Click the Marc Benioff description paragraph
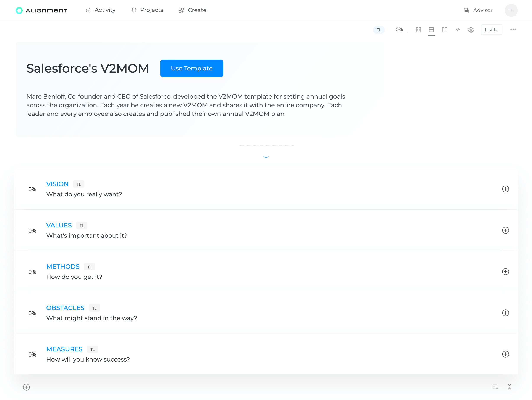 pyautogui.click(x=186, y=105)
